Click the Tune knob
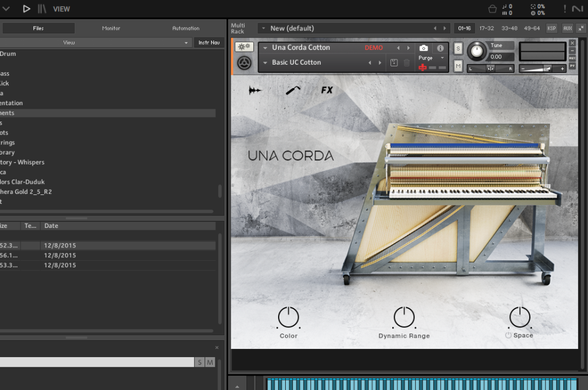Screen dimensions: 588x390 click(477, 51)
